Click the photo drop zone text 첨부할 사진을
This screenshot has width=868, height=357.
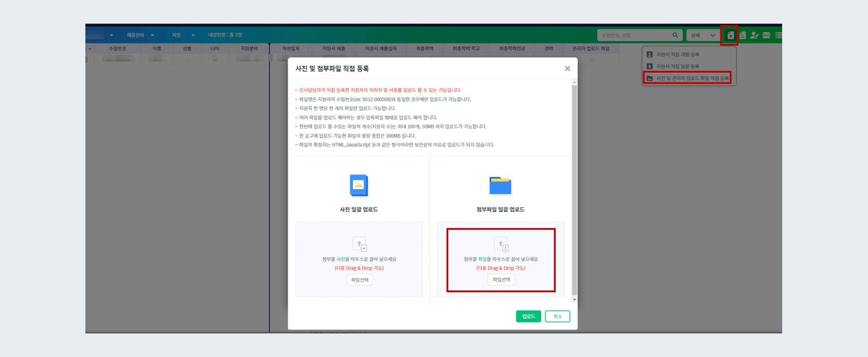coord(336,259)
